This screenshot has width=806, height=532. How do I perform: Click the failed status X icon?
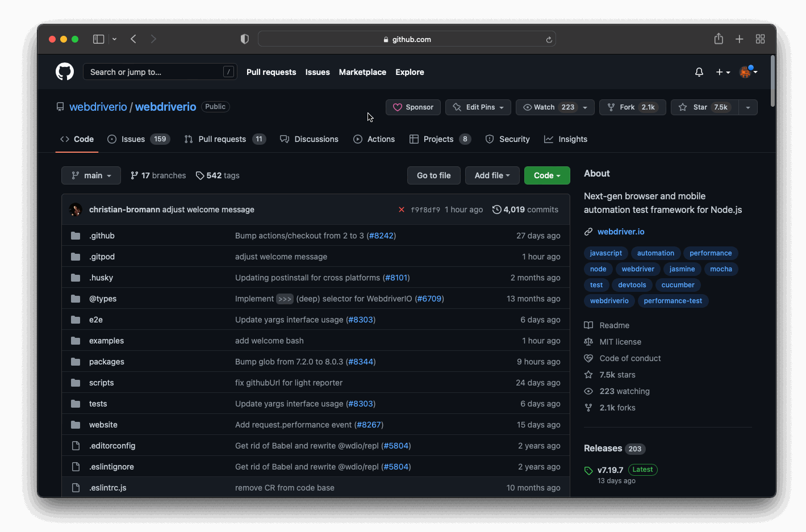[x=402, y=210]
